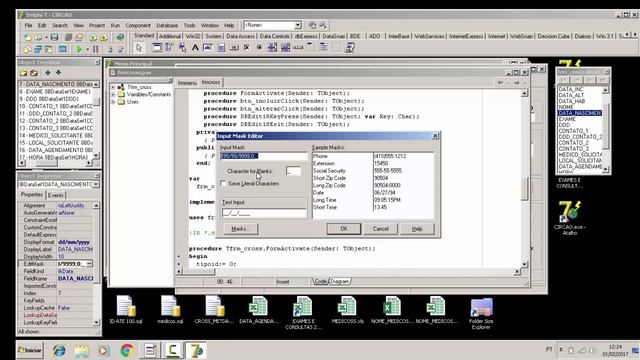The height and width of the screenshot is (360, 640).
Task: Click the New Form toolbar icon
Action: [62, 49]
